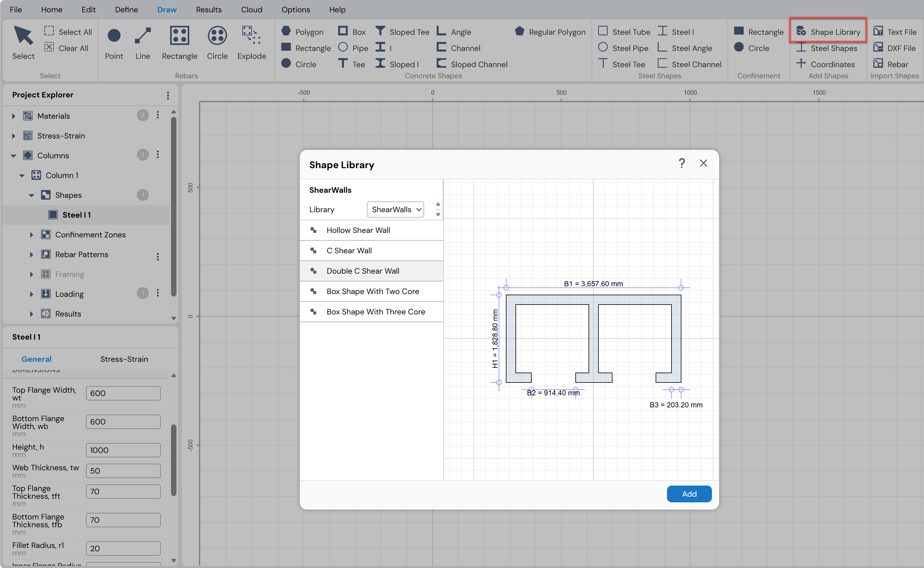This screenshot has width=924, height=568.
Task: Choose Box Shape With Three Core
Action: pos(371,311)
